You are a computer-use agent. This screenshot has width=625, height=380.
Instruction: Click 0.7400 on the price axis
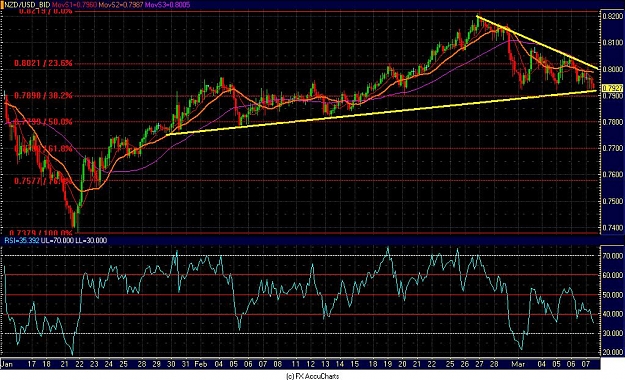tap(613, 227)
